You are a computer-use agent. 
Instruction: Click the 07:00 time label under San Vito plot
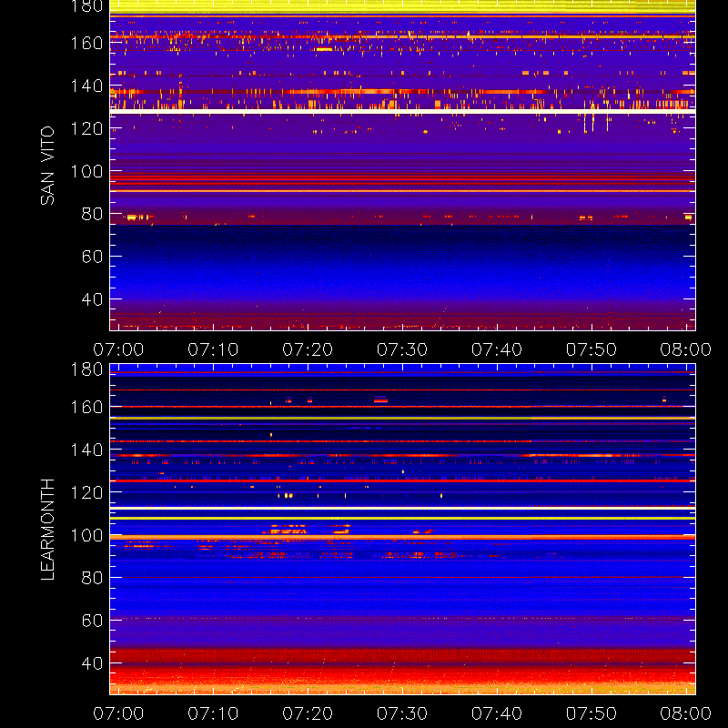(118, 349)
